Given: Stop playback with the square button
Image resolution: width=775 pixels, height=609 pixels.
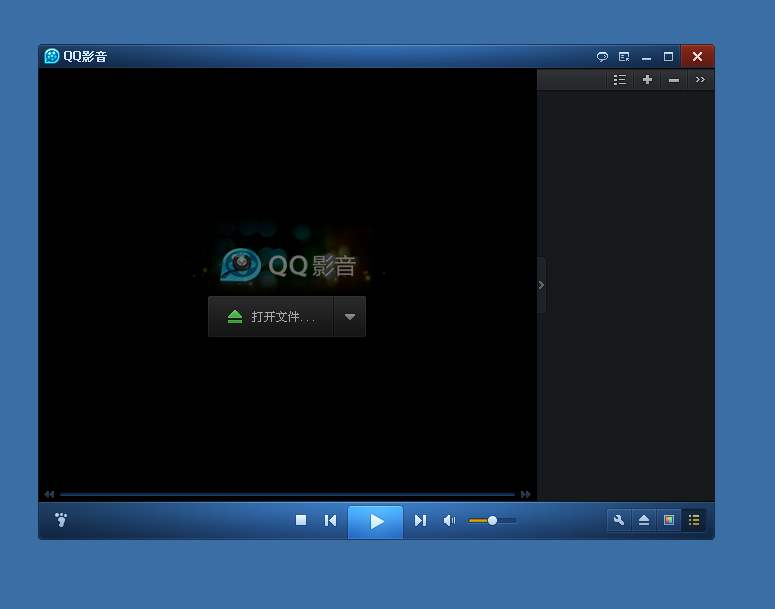Looking at the screenshot, I should pos(301,520).
